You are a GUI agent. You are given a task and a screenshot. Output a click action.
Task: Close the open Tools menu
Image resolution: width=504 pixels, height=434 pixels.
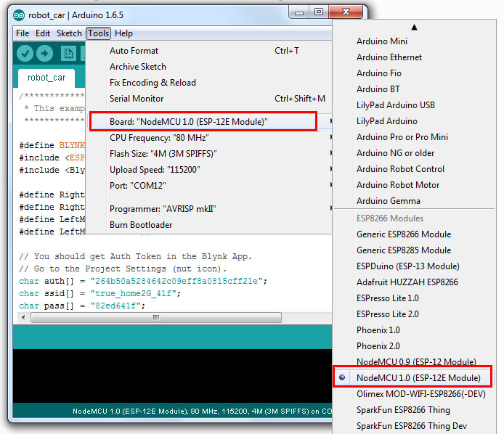pos(98,33)
